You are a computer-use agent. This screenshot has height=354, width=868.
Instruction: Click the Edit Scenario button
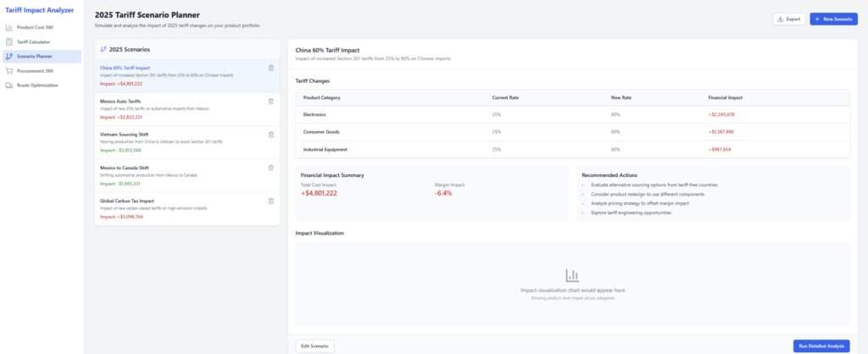[314, 346]
